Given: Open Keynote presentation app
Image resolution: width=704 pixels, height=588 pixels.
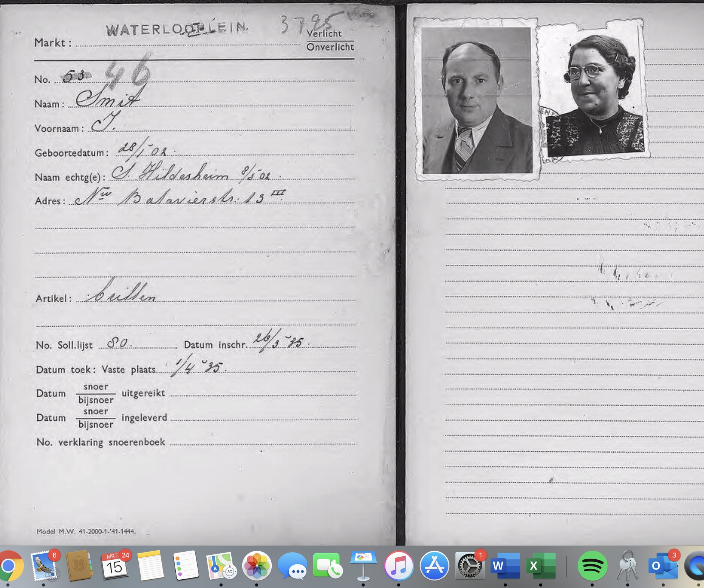Looking at the screenshot, I should point(363,566).
